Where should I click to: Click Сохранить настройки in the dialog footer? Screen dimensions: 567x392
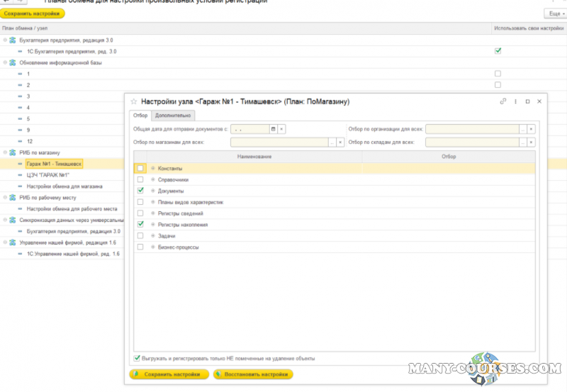click(169, 374)
